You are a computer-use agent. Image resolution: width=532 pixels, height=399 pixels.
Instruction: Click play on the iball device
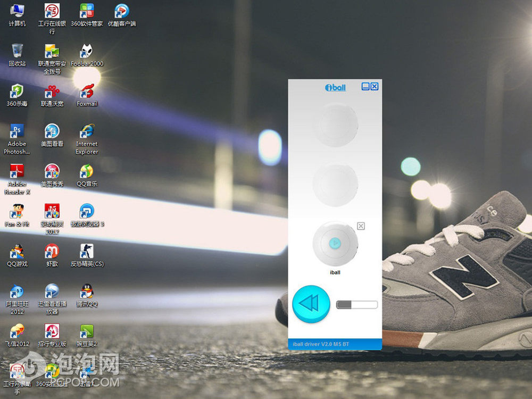(335, 243)
